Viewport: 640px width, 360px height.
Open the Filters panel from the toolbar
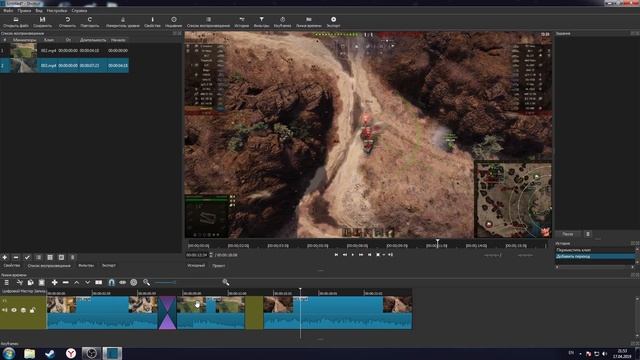261,22
